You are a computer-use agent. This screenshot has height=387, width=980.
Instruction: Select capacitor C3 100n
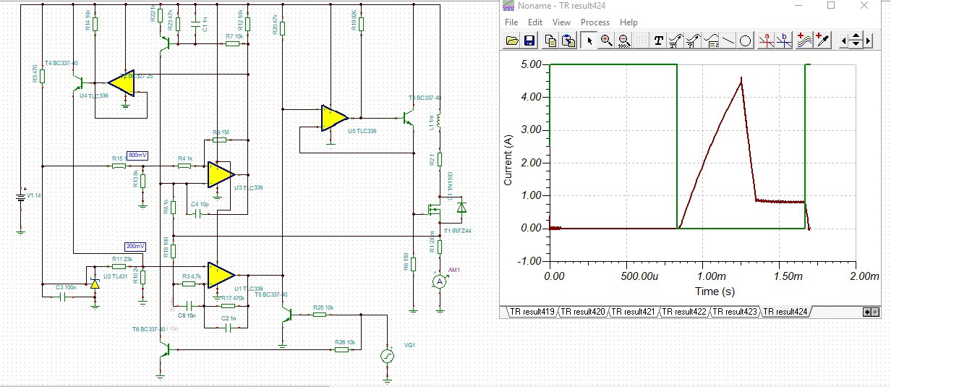tap(61, 296)
